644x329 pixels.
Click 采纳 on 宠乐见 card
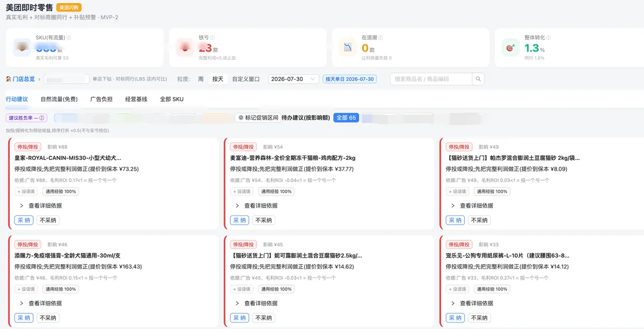(455, 318)
